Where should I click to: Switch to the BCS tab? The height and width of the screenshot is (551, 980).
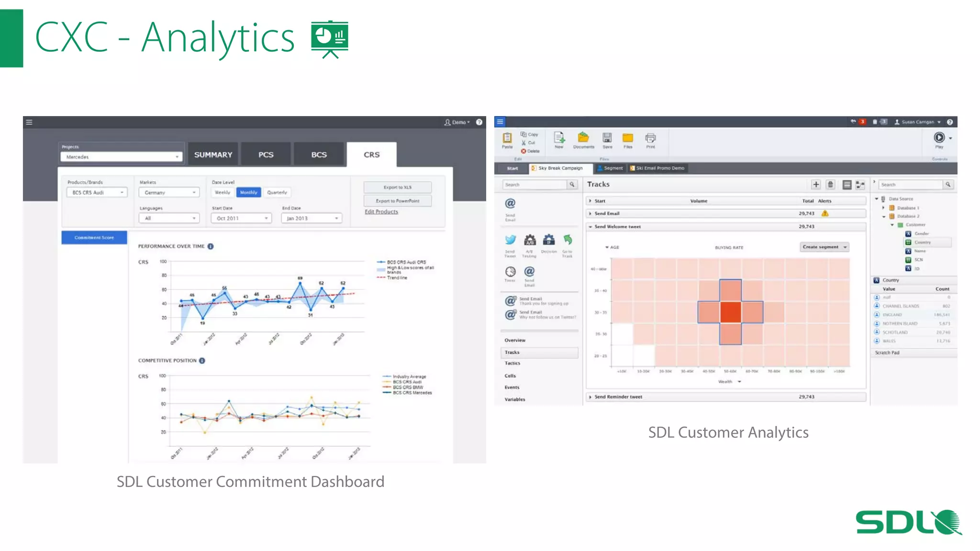click(319, 154)
